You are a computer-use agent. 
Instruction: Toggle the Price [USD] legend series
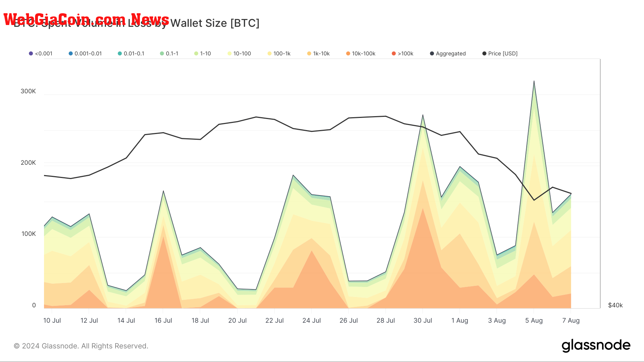point(500,54)
